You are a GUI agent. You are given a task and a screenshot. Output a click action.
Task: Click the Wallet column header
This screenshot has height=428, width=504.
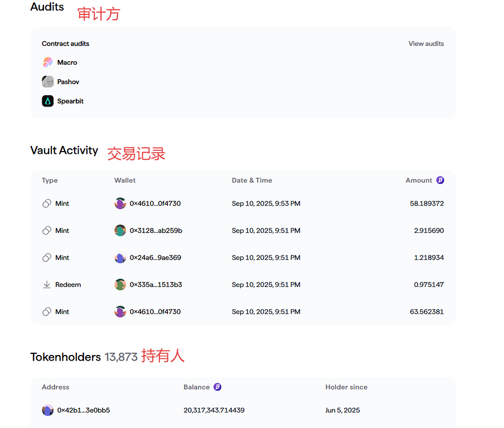click(125, 181)
